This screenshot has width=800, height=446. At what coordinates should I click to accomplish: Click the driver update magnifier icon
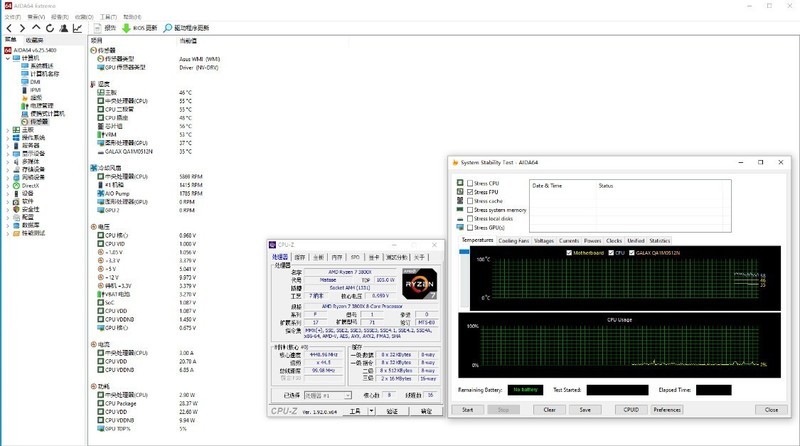coord(167,28)
